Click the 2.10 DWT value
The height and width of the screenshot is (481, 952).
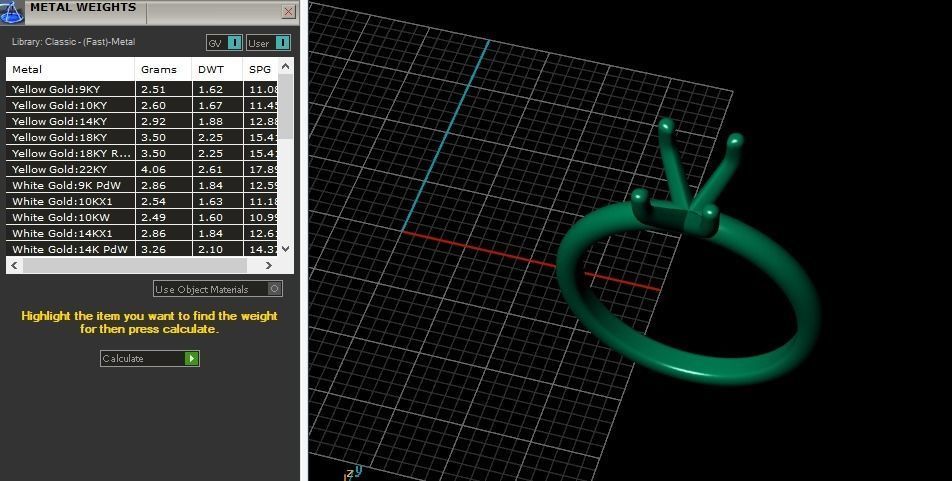(x=210, y=249)
